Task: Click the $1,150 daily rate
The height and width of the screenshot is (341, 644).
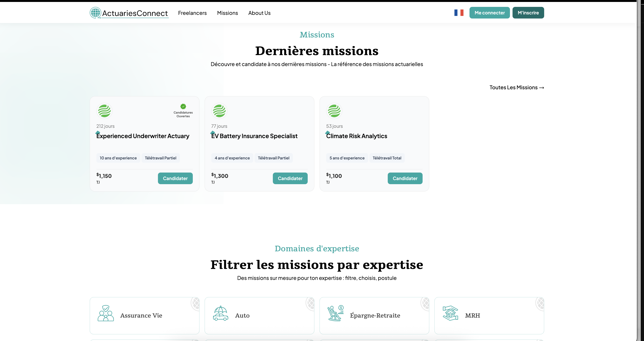Action: 104,176
